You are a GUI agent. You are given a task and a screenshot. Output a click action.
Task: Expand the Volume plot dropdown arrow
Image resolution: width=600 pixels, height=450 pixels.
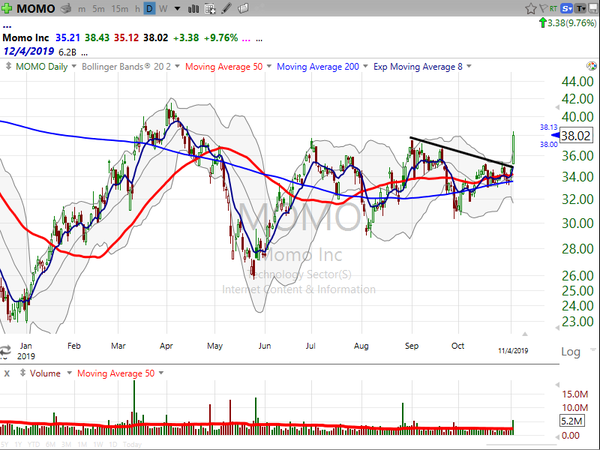pos(69,373)
